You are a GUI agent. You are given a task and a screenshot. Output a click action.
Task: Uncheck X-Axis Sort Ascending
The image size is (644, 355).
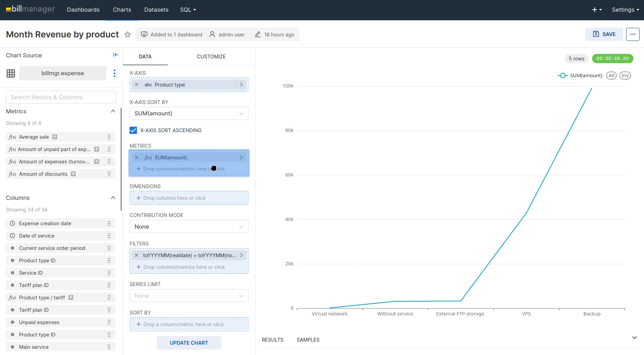tap(133, 130)
